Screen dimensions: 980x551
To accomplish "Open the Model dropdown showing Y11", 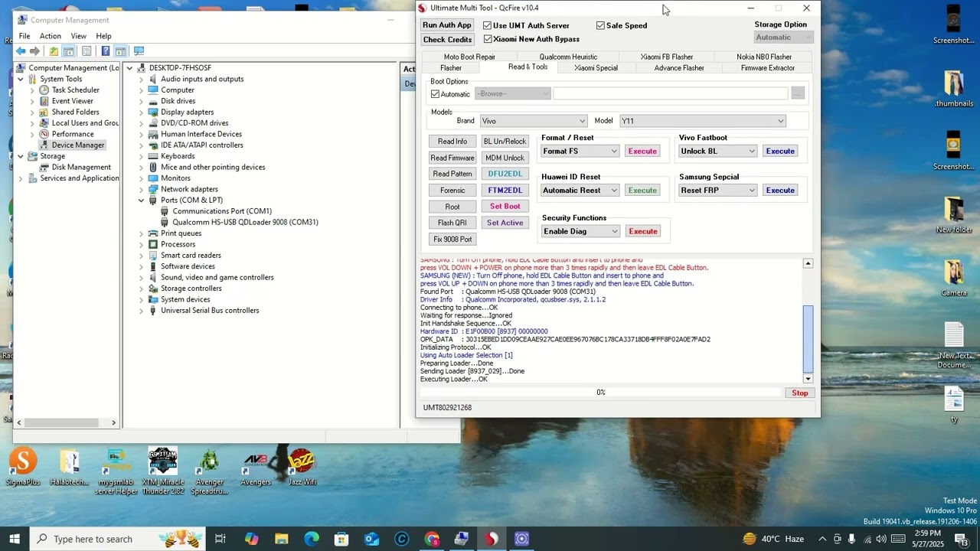I will (703, 121).
